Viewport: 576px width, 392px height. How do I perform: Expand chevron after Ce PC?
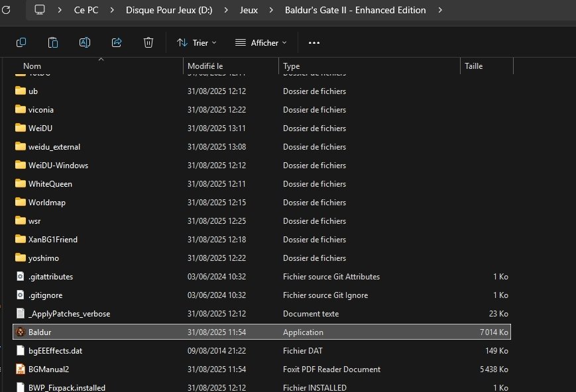pos(112,11)
